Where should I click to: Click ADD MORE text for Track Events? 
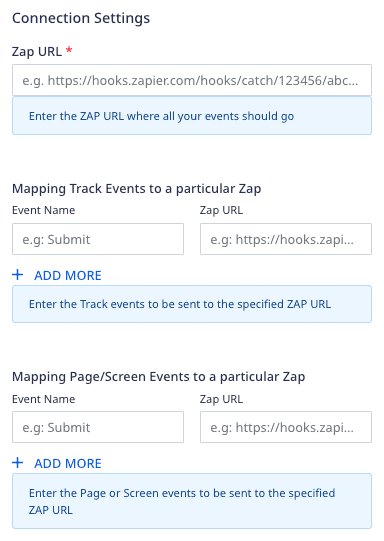coord(68,275)
